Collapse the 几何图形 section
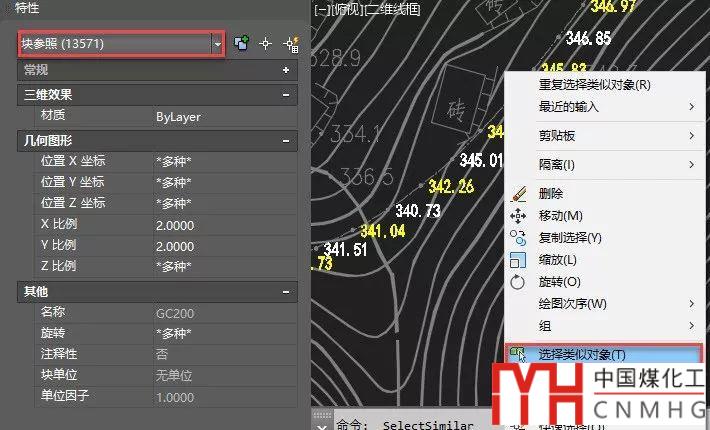This screenshot has height=430, width=710. click(x=286, y=140)
